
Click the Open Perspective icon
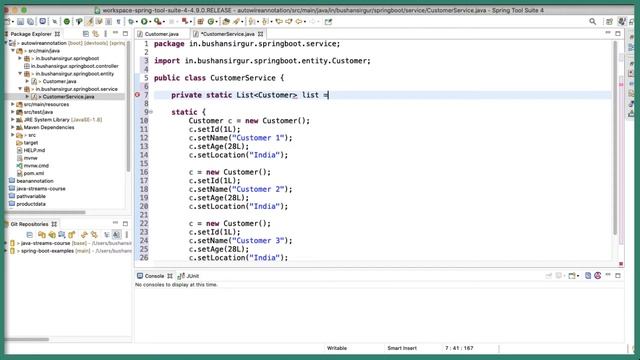click(x=609, y=21)
